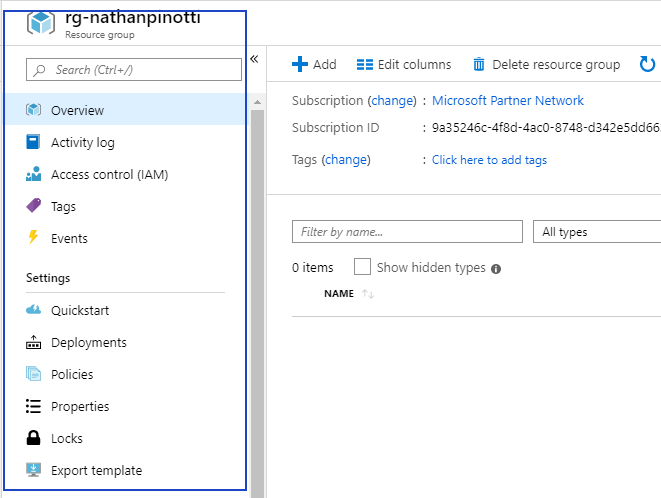The width and height of the screenshot is (661, 498).
Task: Click the blue plus Add icon
Action: [300, 64]
